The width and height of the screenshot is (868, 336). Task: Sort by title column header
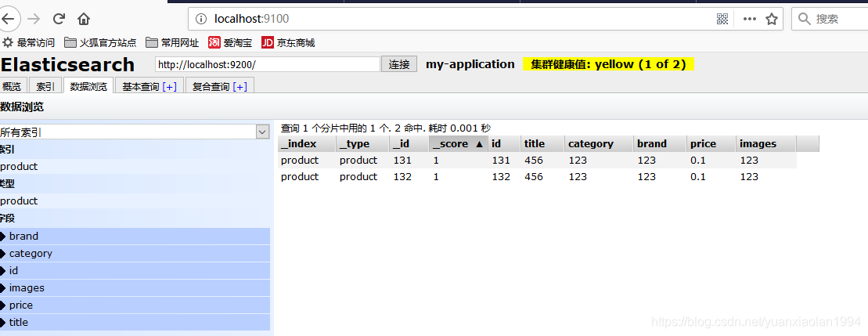point(542,144)
